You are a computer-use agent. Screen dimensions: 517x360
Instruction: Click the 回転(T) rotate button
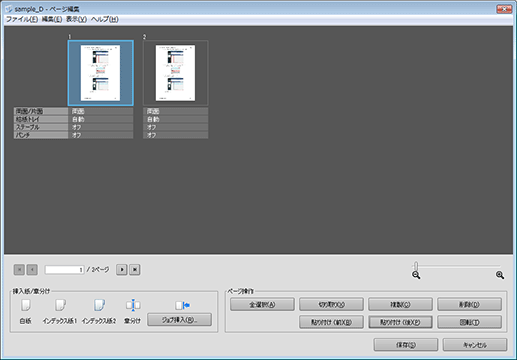(x=469, y=322)
